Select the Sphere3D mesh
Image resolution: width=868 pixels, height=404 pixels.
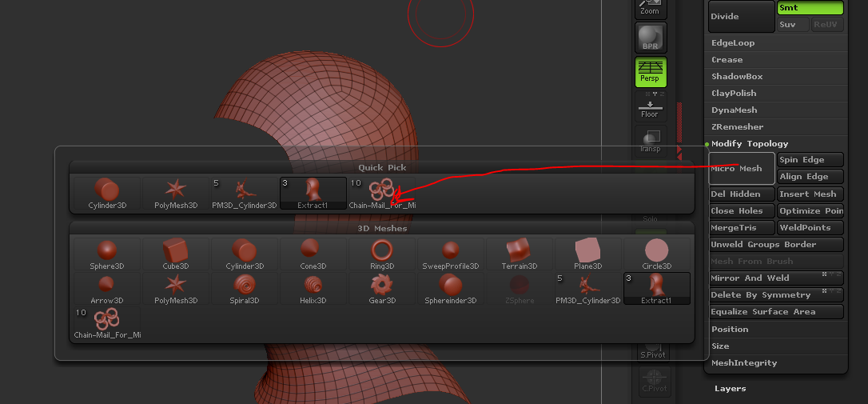[107, 254]
